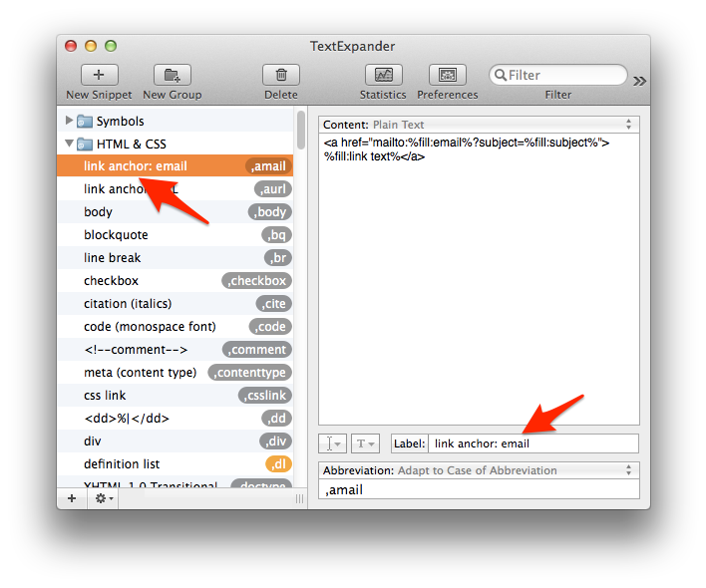Click the toolbar overflow chevrons
The width and height of the screenshot is (706, 588).
tap(639, 81)
